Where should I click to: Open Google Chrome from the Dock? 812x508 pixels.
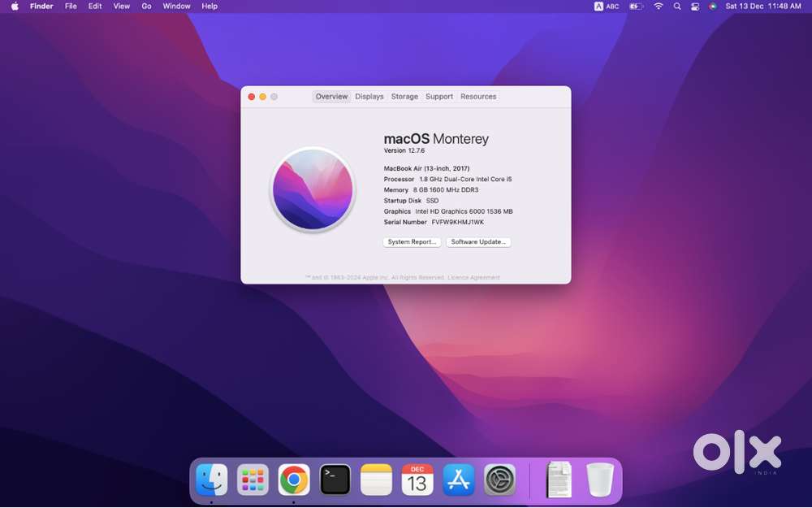pyautogui.click(x=293, y=480)
